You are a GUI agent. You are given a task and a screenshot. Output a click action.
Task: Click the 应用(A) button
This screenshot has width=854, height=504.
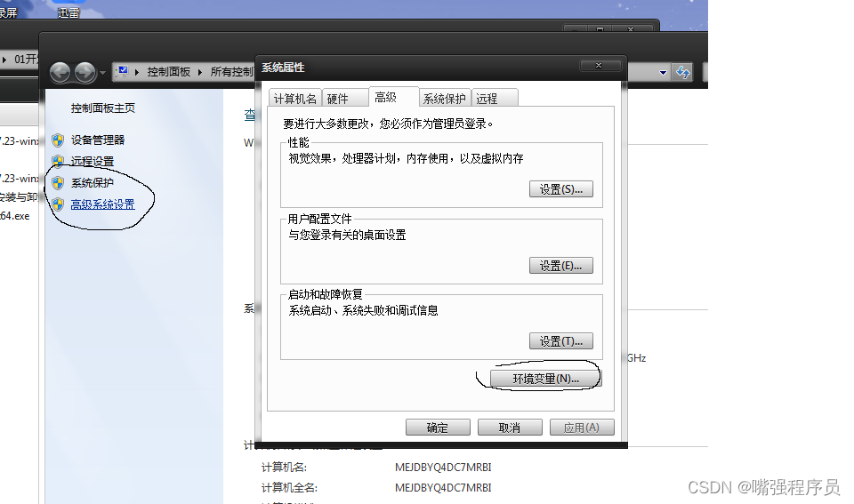click(x=582, y=428)
